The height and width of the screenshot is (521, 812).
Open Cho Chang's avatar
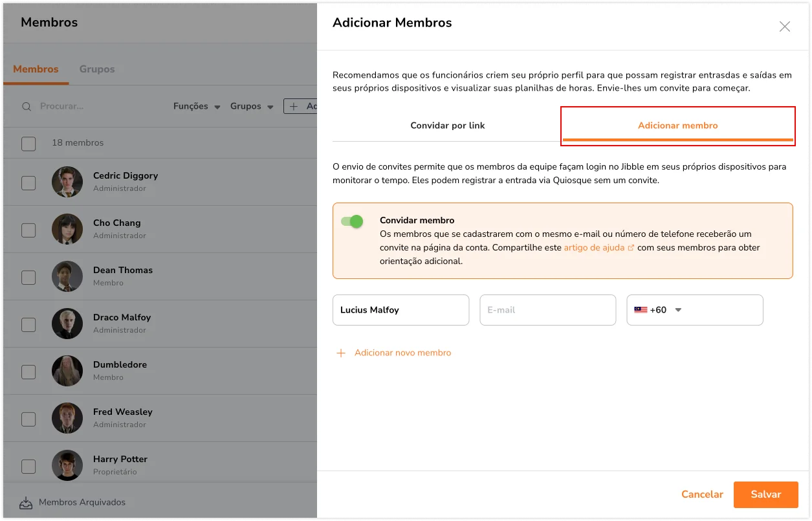[67, 229]
